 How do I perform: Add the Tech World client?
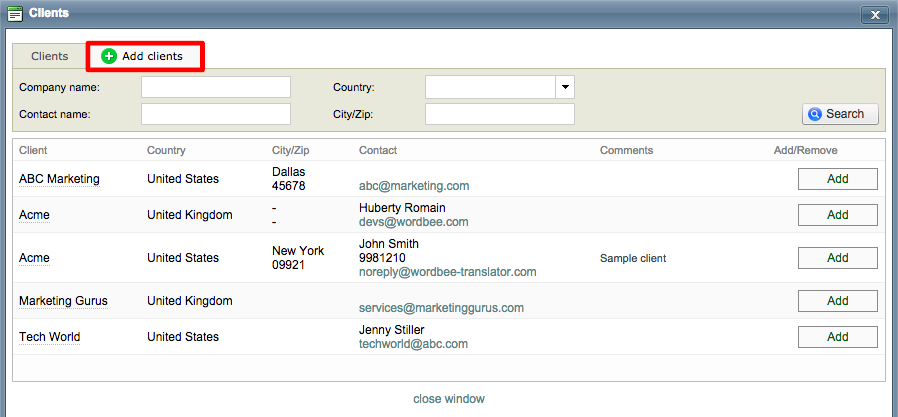pyautogui.click(x=837, y=337)
